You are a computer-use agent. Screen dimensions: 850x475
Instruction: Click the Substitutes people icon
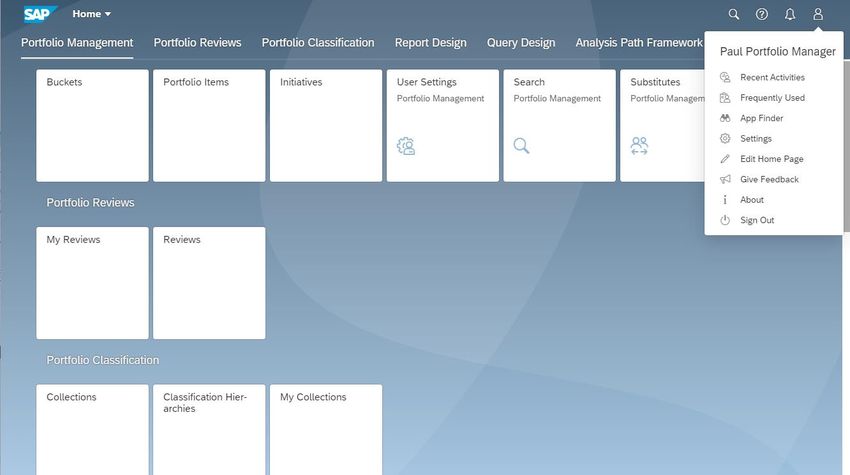(640, 146)
